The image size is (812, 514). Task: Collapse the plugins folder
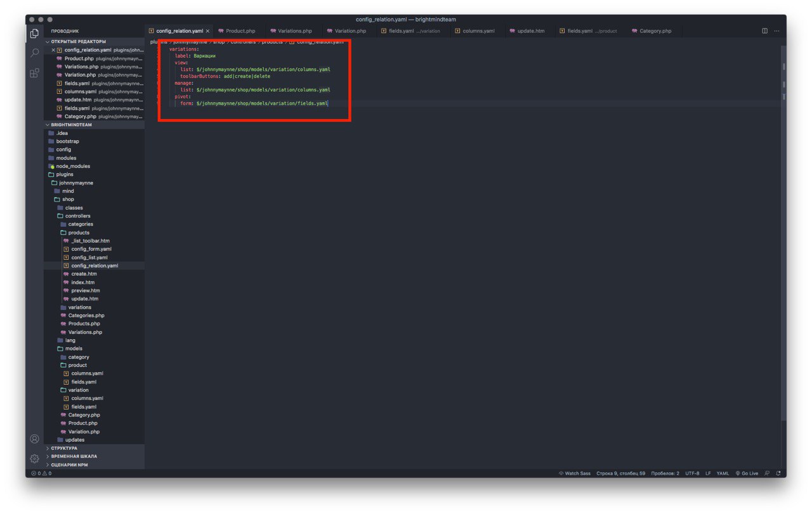(94, 174)
